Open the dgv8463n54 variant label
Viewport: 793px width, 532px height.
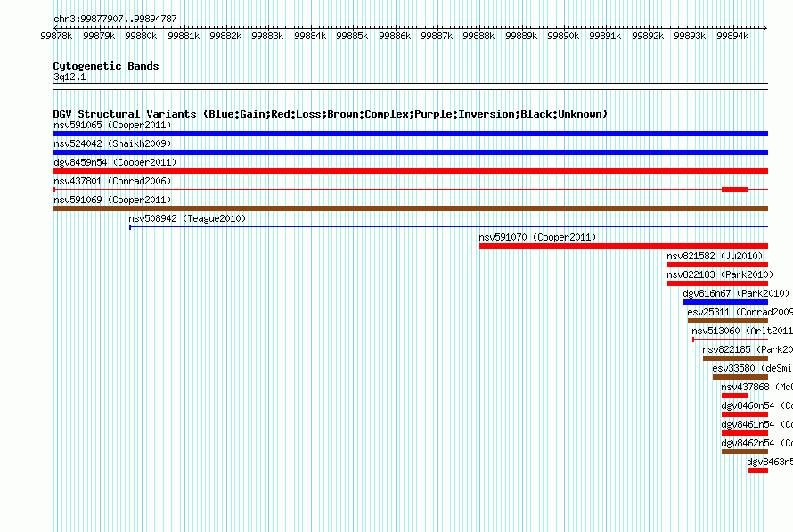[770, 462]
